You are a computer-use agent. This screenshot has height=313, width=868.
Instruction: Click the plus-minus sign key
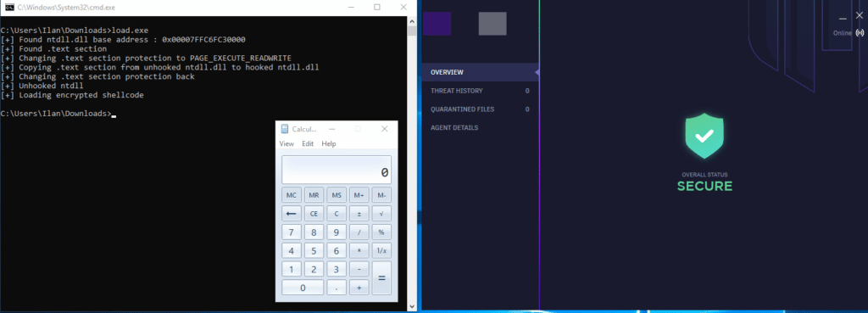(359, 213)
